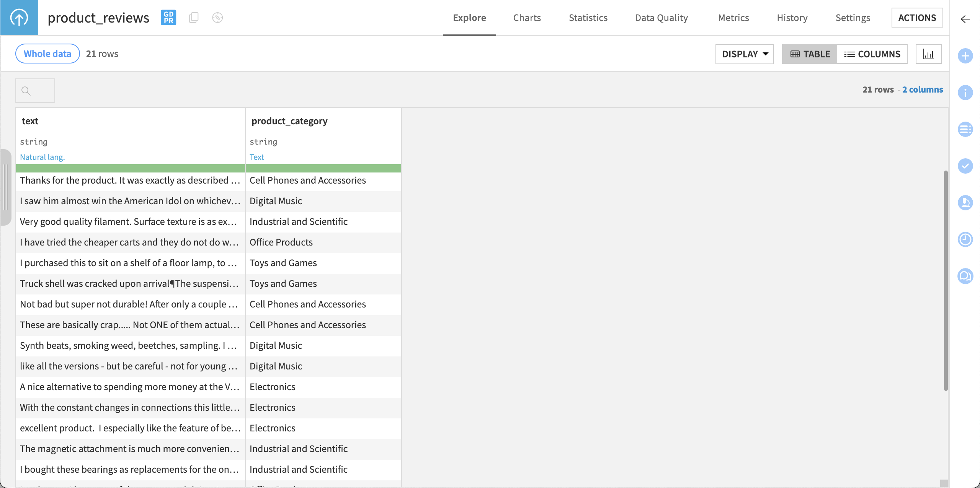This screenshot has width=980, height=488.
Task: Click Natural lang. meaning under text column
Action: (42, 157)
